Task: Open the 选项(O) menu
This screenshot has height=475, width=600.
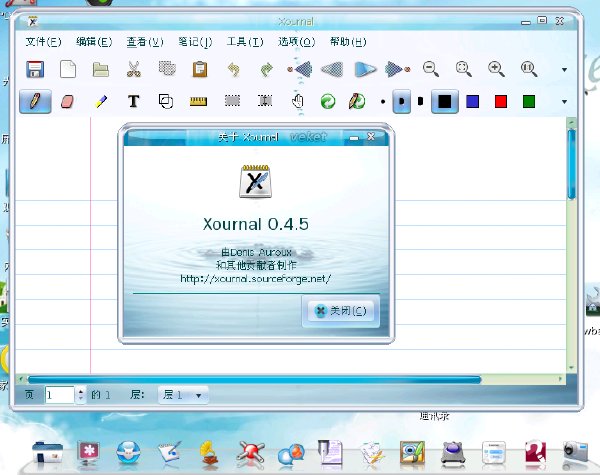Action: (297, 42)
